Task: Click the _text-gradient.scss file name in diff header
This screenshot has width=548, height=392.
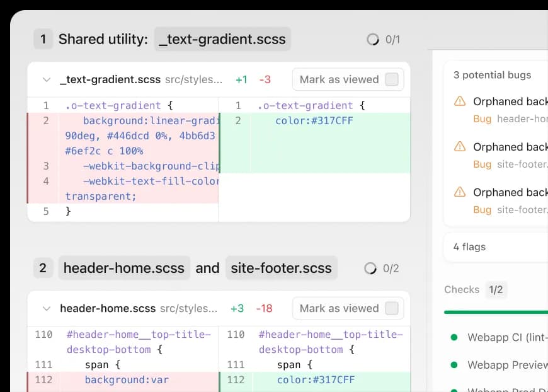Action: [x=110, y=79]
